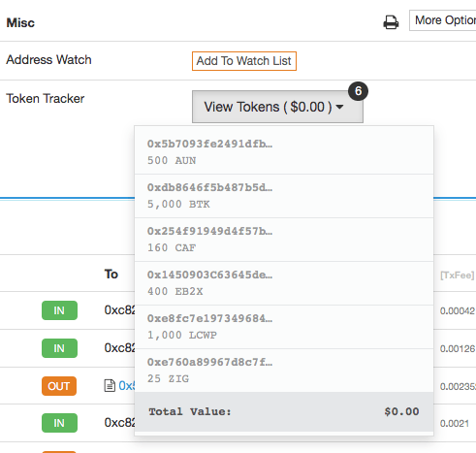476x453 pixels.
Task: Add address to watch list
Action: point(244,61)
